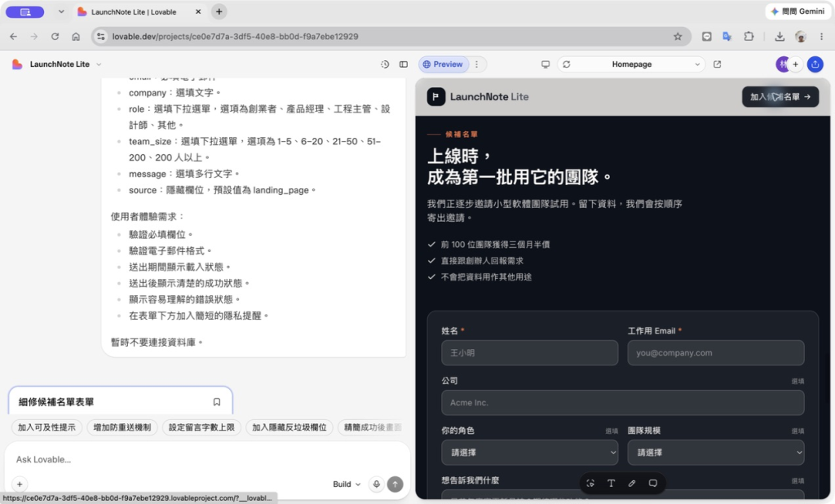The height and width of the screenshot is (504, 835).
Task: Open the browser home page
Action: tap(76, 36)
